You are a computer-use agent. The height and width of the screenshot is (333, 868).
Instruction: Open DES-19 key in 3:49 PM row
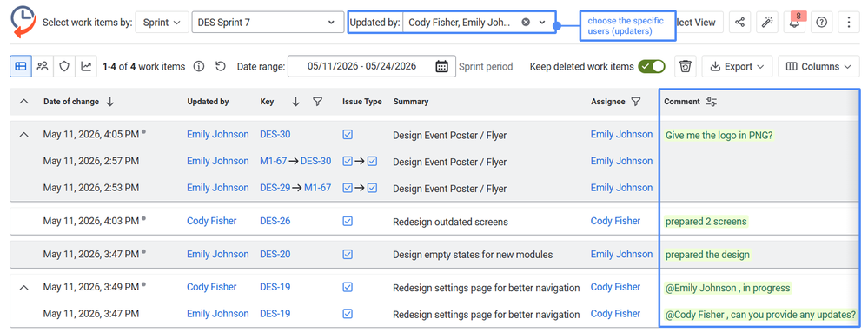[275, 287]
